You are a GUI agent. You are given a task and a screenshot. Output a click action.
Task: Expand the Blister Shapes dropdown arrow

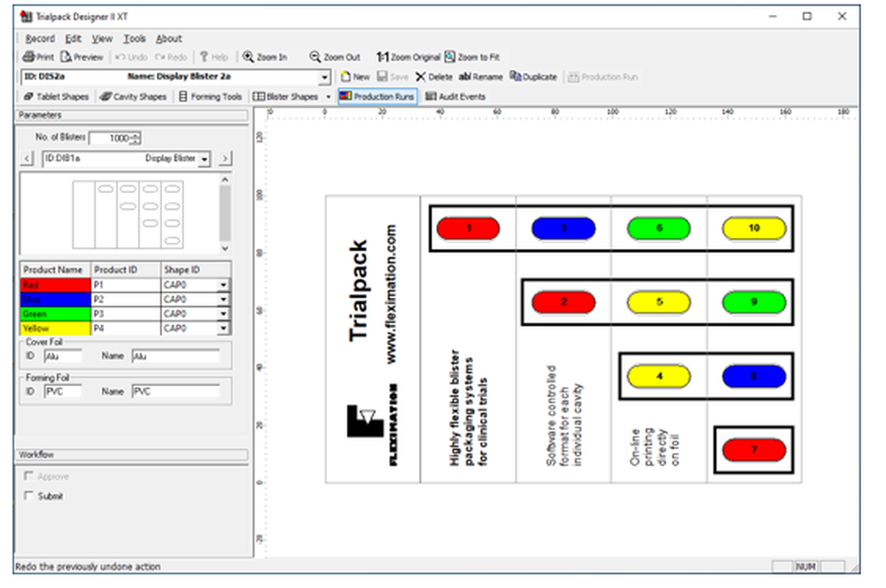[329, 97]
